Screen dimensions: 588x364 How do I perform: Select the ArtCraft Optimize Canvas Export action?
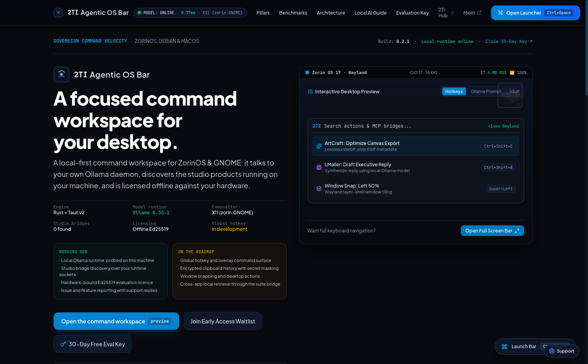click(415, 146)
